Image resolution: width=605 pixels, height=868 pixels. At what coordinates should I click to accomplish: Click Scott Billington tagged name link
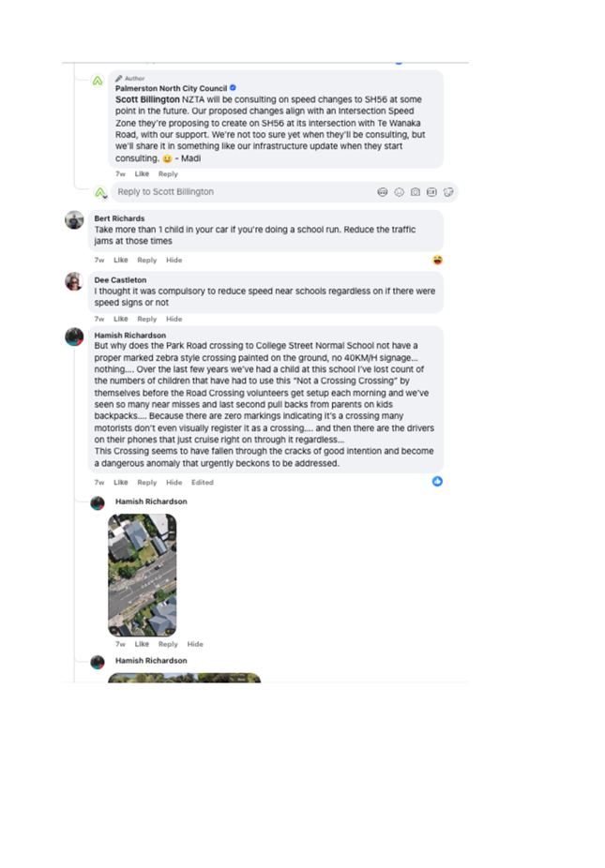click(147, 99)
